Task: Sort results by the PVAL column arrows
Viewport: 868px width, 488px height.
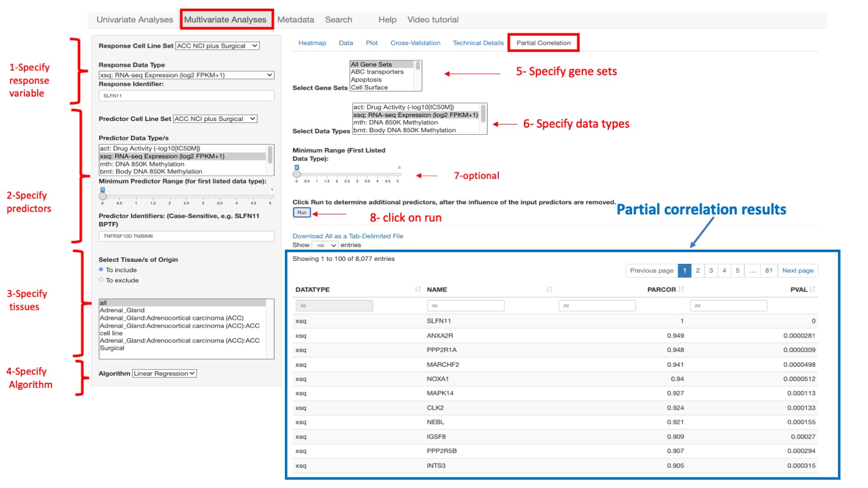Action: click(812, 289)
